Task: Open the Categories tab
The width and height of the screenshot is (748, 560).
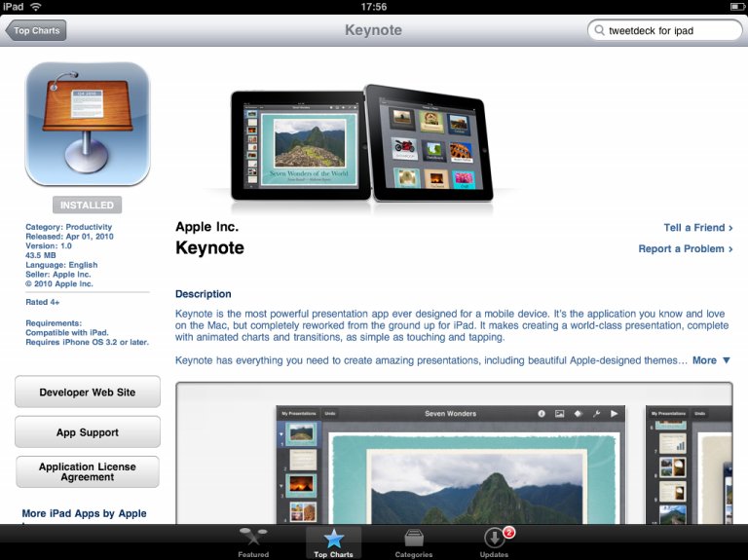Action: 413,542
